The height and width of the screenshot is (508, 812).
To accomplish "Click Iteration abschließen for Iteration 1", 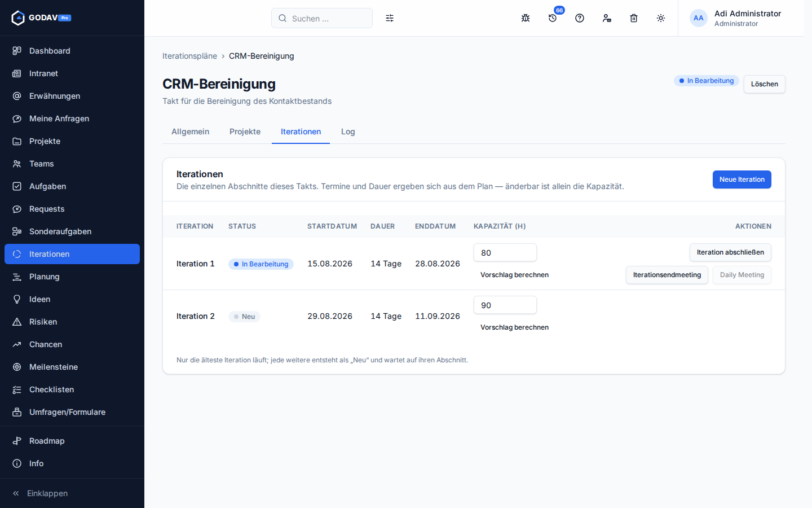I will pyautogui.click(x=730, y=252).
